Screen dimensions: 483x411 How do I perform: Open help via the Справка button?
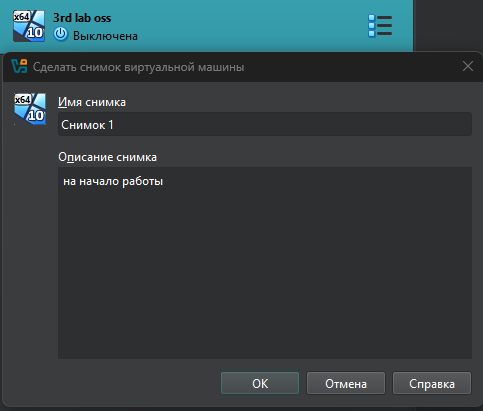(x=432, y=383)
